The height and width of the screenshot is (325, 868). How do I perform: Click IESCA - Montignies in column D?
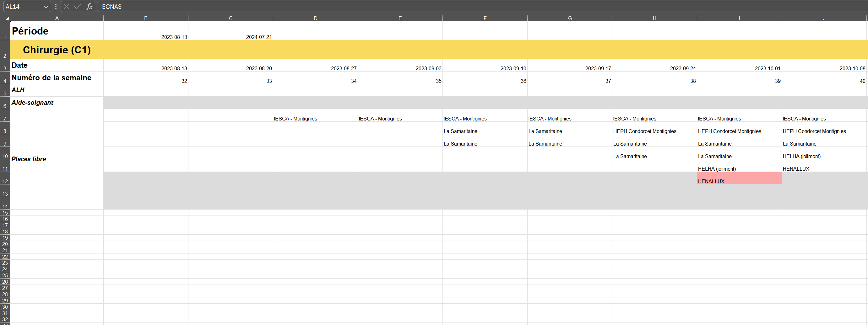pos(315,115)
